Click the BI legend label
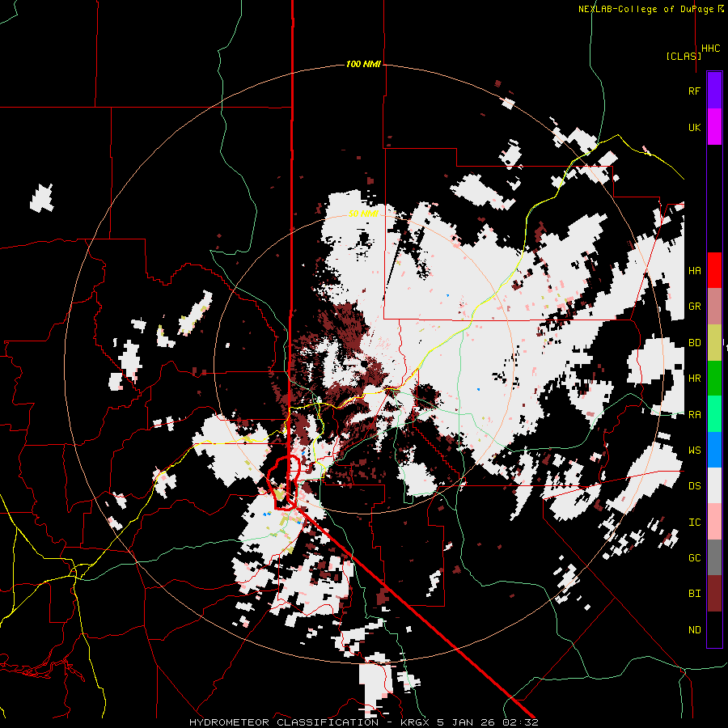This screenshot has width=728, height=728. pyautogui.click(x=694, y=594)
